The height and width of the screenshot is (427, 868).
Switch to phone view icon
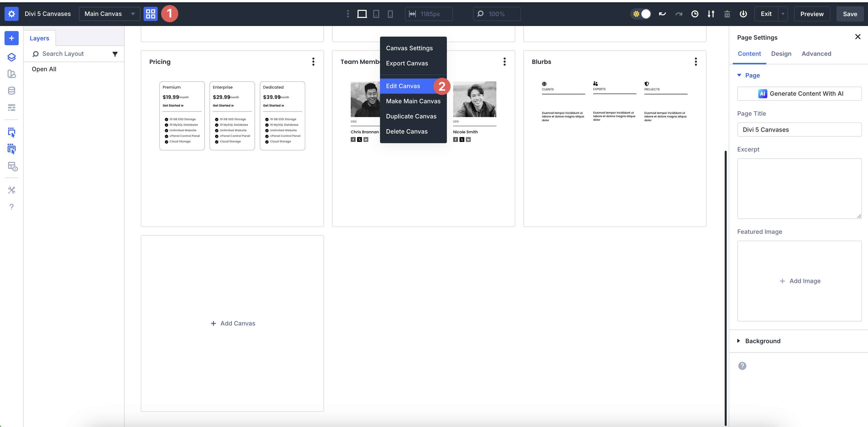pos(390,14)
